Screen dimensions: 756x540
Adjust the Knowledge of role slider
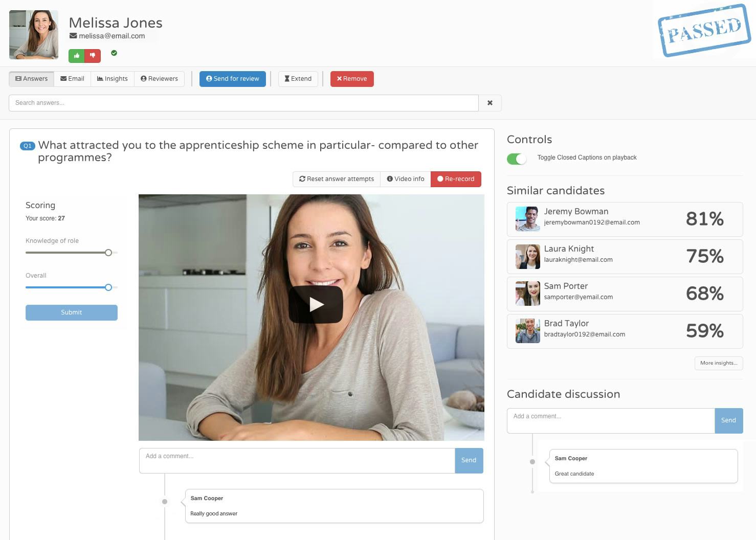tap(108, 252)
